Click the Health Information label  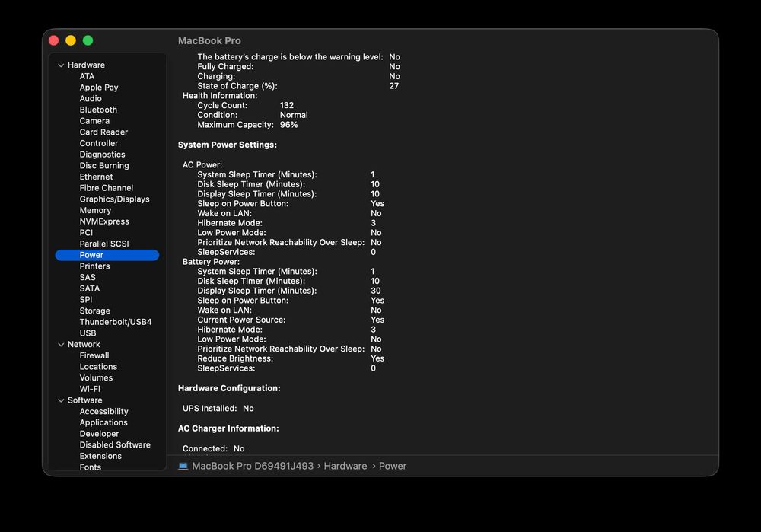[x=220, y=96]
